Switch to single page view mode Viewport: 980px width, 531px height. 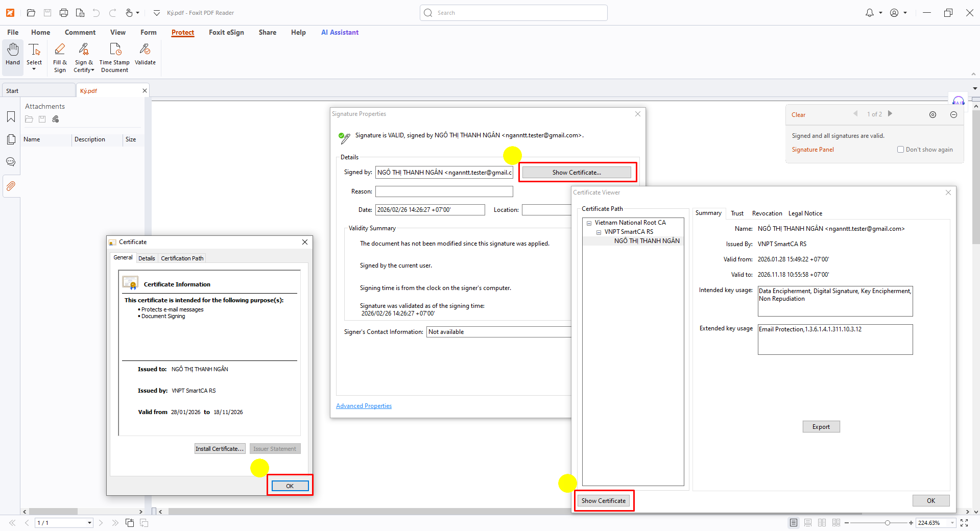click(x=794, y=523)
